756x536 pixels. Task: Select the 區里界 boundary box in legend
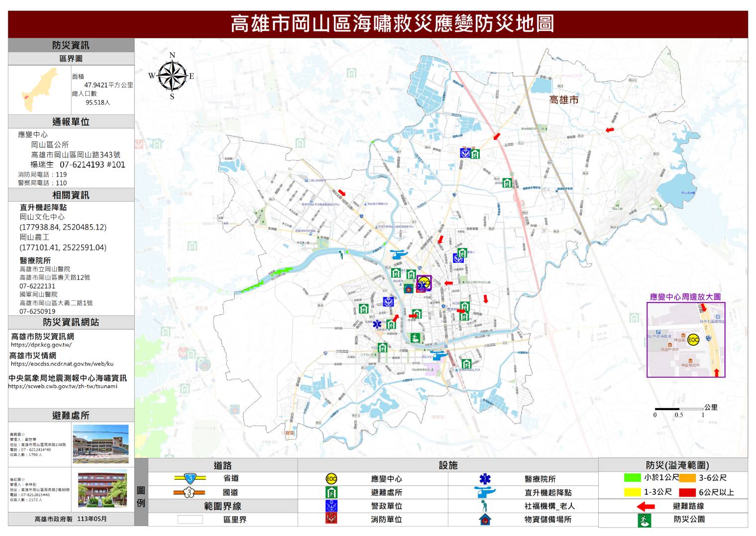click(190, 520)
